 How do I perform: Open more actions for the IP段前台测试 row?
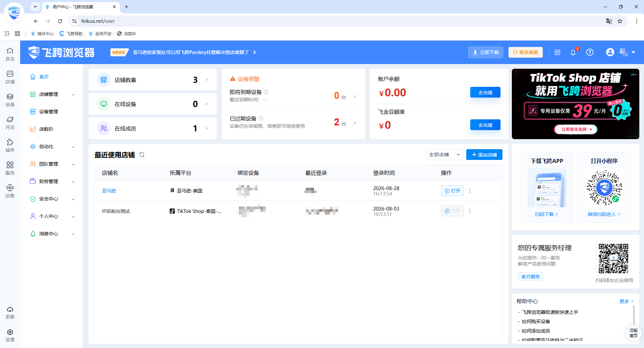tap(470, 211)
